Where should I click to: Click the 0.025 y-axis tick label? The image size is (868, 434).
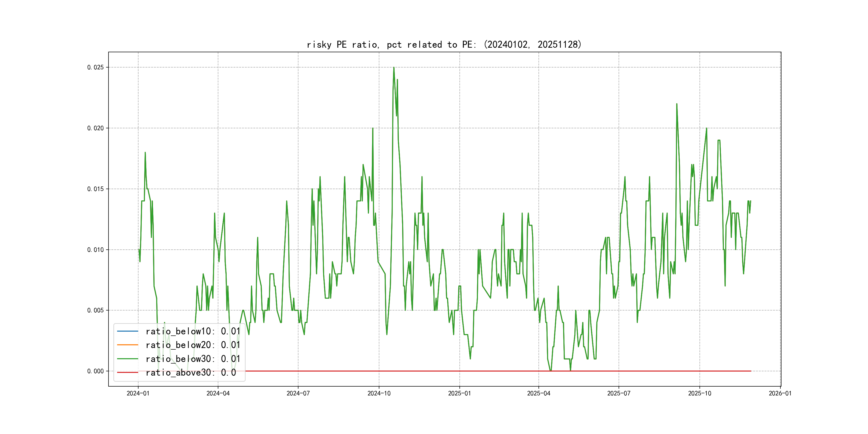click(x=95, y=68)
